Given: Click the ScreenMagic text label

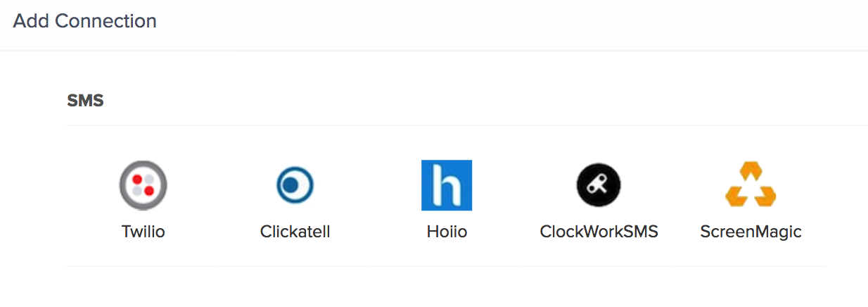Looking at the screenshot, I should 751,232.
